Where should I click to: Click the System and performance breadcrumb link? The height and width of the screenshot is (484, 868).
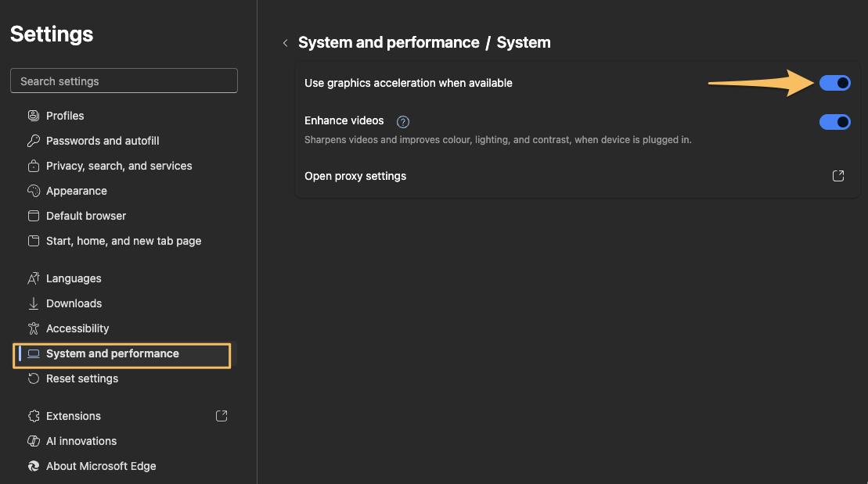388,43
